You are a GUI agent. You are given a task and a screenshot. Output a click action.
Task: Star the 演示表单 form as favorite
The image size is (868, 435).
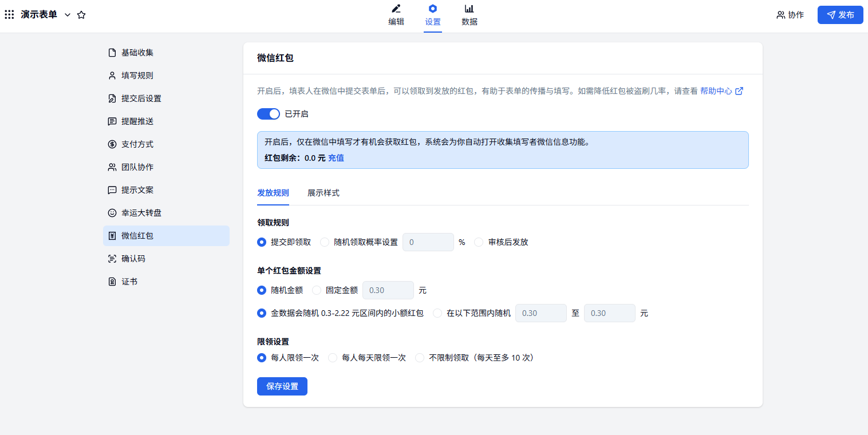81,15
